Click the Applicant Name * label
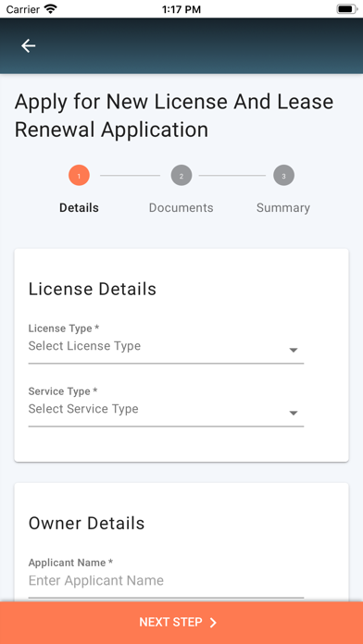Screen dimensions: 363x644 (x=70, y=563)
